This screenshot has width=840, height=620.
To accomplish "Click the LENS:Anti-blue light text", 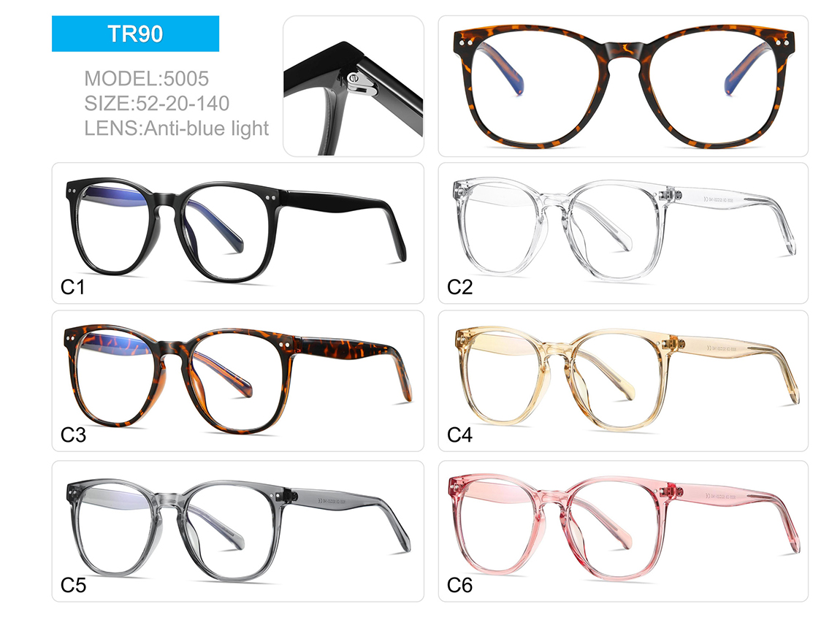I will click(x=176, y=129).
